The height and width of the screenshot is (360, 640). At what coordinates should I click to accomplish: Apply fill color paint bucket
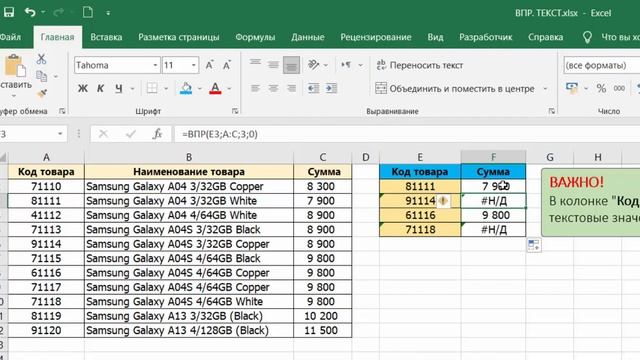point(186,88)
